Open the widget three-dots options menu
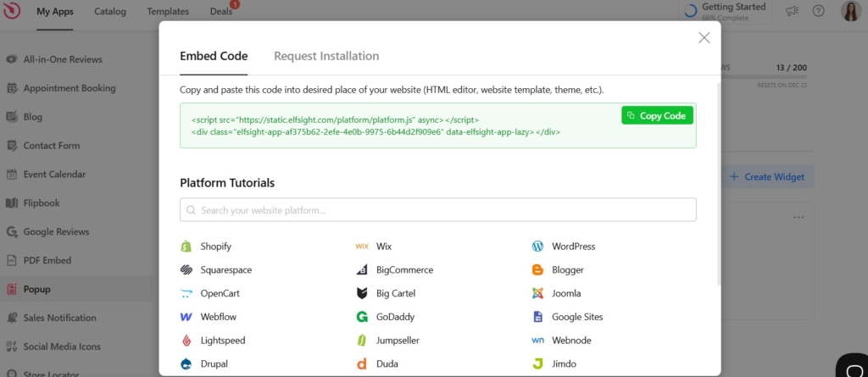868x377 pixels. [x=798, y=218]
